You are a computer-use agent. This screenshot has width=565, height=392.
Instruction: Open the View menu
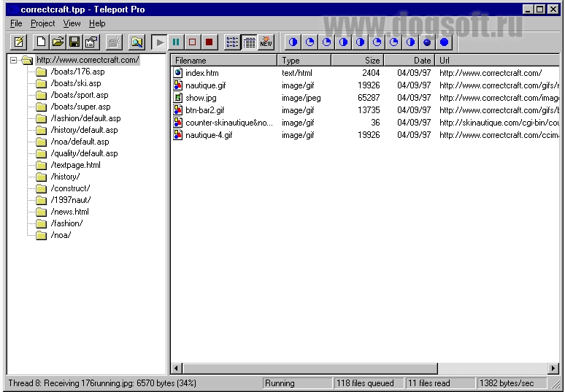tap(72, 23)
